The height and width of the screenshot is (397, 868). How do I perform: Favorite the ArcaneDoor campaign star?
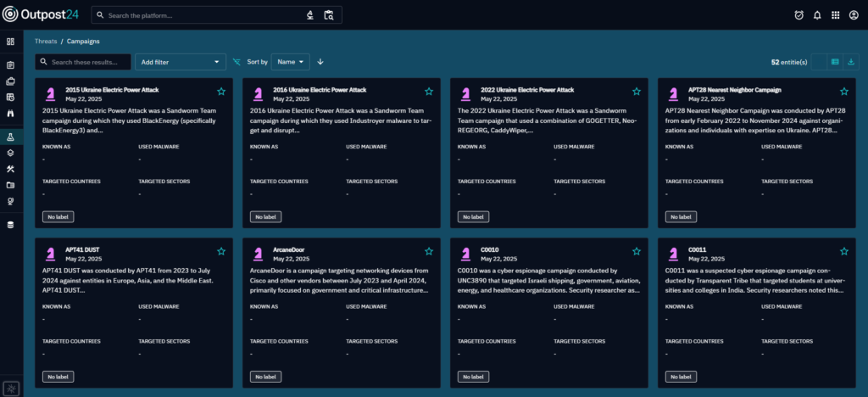pos(428,251)
